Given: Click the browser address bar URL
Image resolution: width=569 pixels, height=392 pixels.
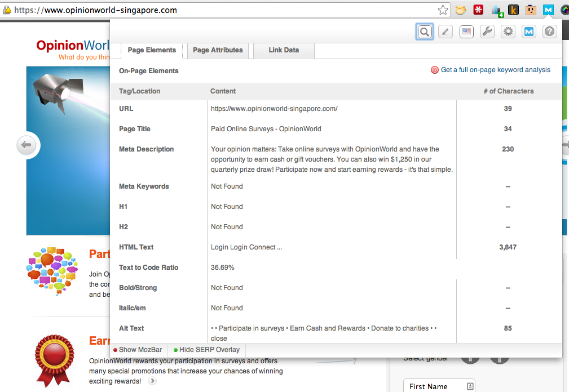Looking at the screenshot, I should click(96, 10).
